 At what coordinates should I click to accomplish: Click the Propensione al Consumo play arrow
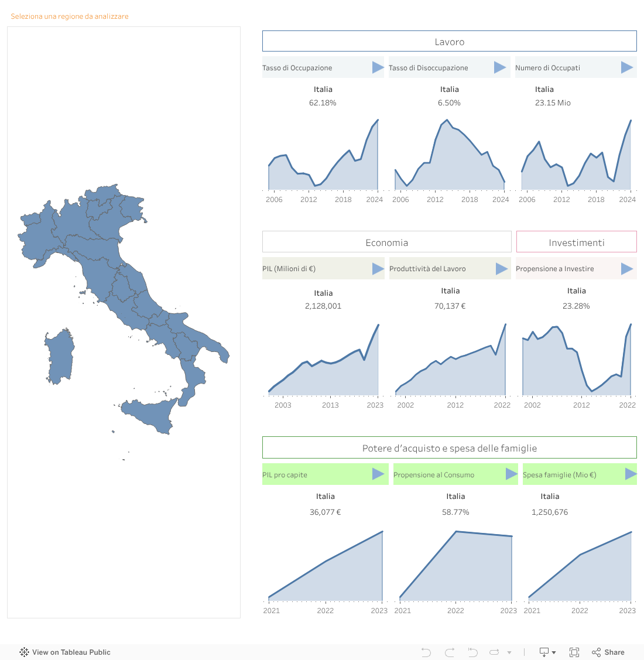(x=511, y=474)
